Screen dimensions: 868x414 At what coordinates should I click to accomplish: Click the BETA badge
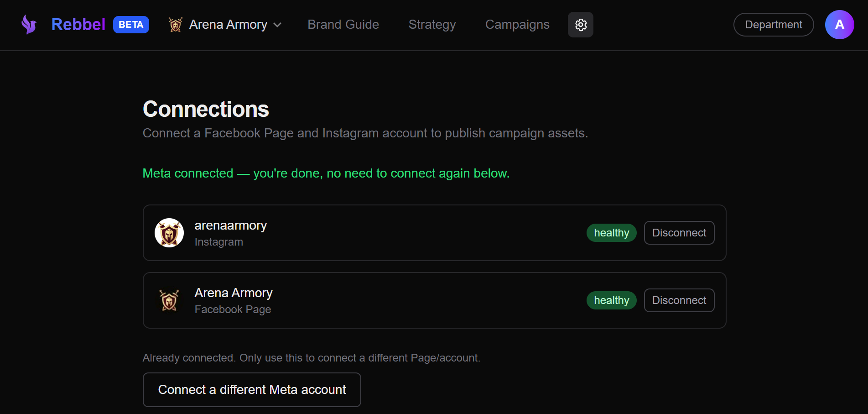click(131, 25)
